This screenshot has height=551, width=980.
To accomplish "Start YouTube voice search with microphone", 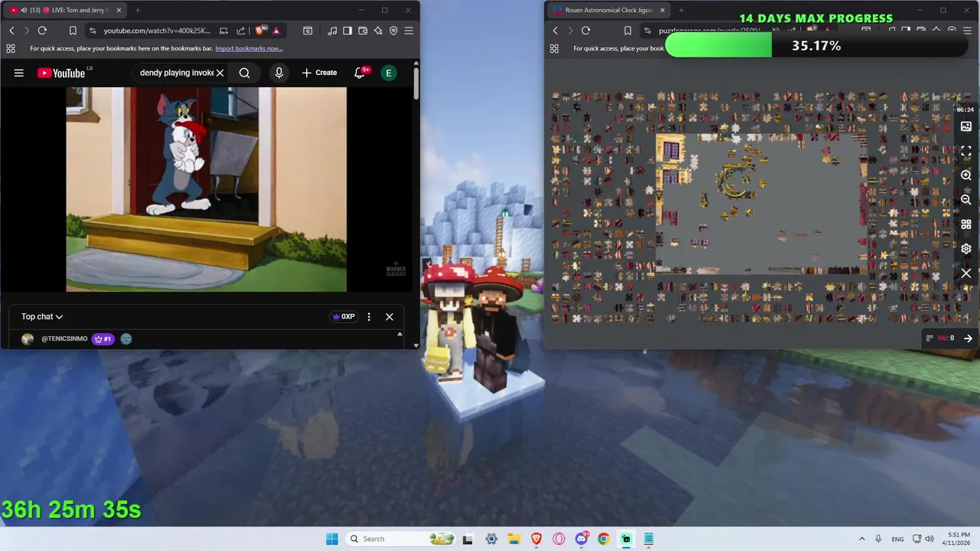I will [279, 73].
